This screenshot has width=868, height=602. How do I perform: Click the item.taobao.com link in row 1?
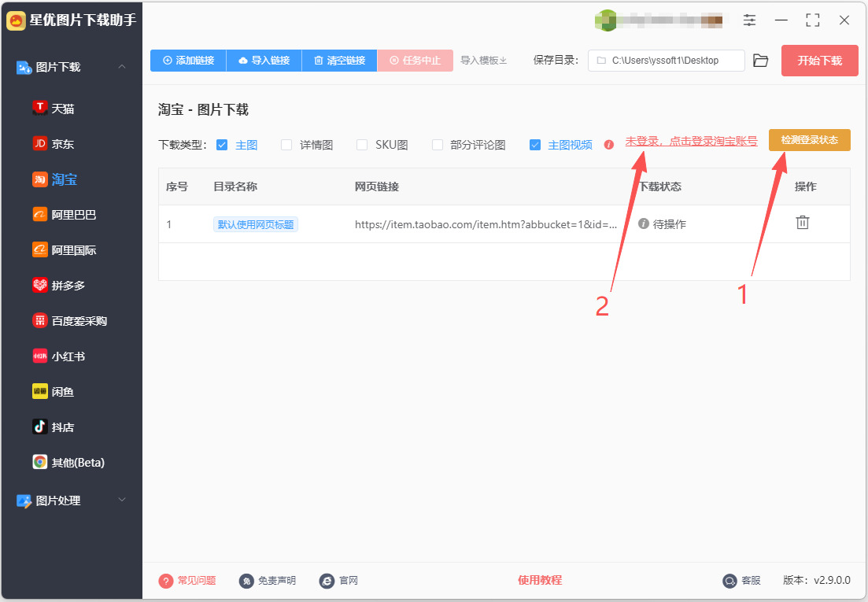486,224
